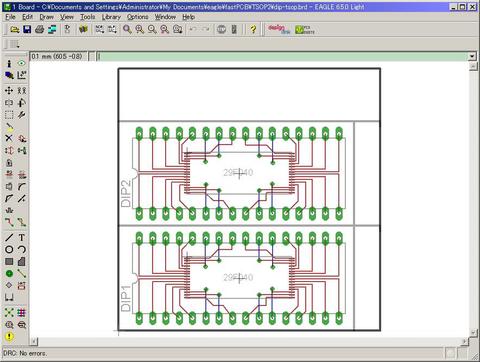This screenshot has width=480, height=362.
Task: Open DRC errors warning icon
Action: [9, 336]
